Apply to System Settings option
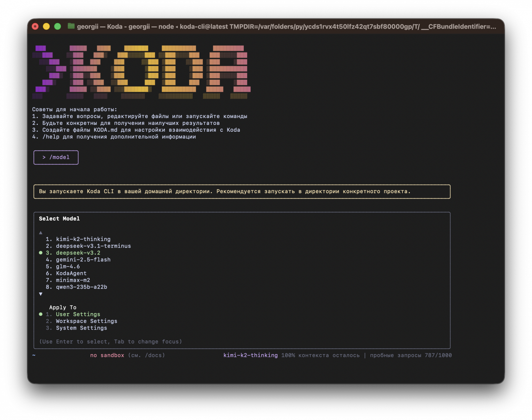The height and width of the screenshot is (420, 532). tap(81, 328)
